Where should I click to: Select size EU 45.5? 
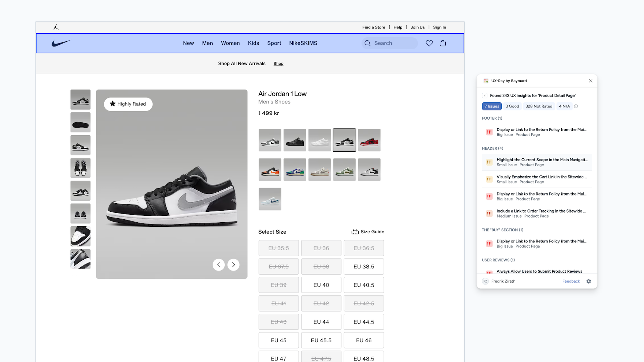(321, 340)
